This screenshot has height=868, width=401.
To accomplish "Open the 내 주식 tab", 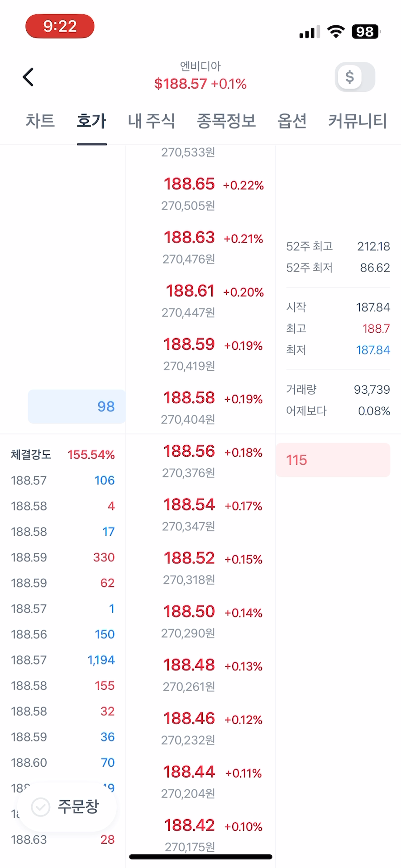I will tap(151, 121).
